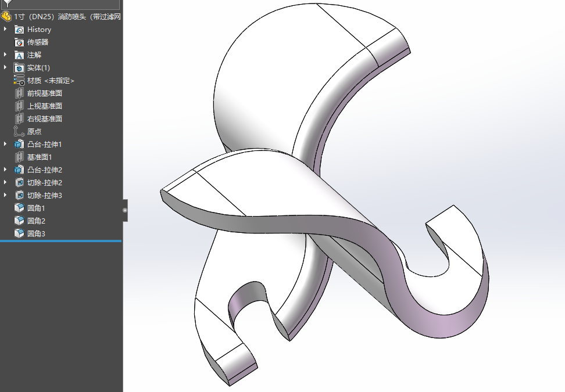Click the blue rollback bar below 圆角3
565x392 pixels.
(x=60, y=241)
